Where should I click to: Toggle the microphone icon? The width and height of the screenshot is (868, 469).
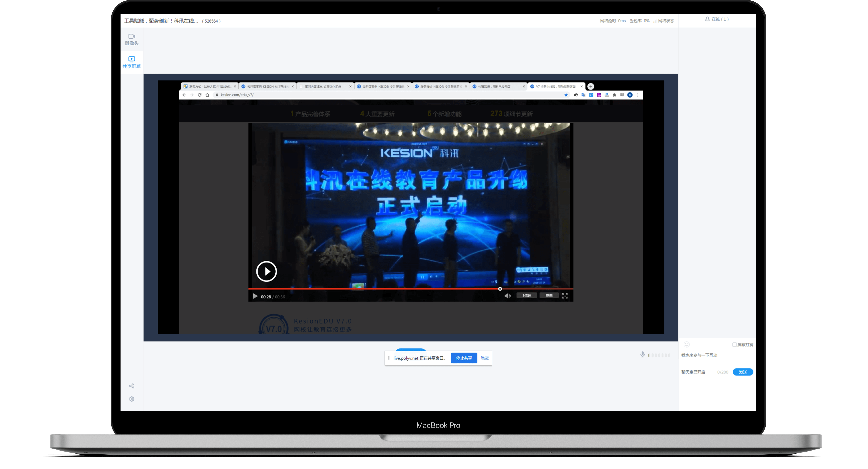coord(643,354)
